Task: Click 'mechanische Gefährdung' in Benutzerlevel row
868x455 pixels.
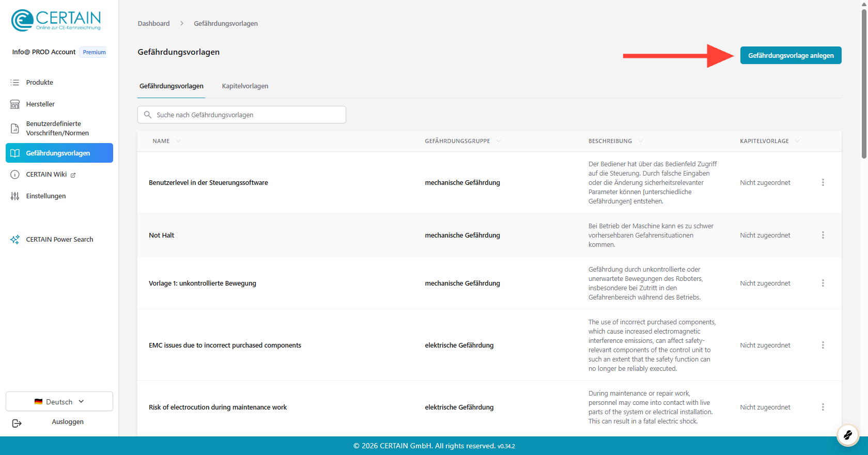Action: 462,183
